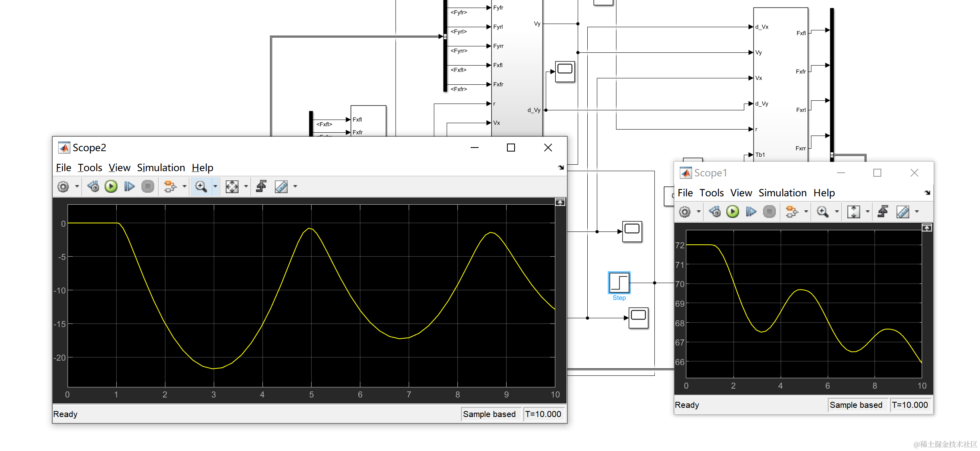
Task: Toggle Zoom tool in Scope2 toolbar
Action: [x=201, y=186]
